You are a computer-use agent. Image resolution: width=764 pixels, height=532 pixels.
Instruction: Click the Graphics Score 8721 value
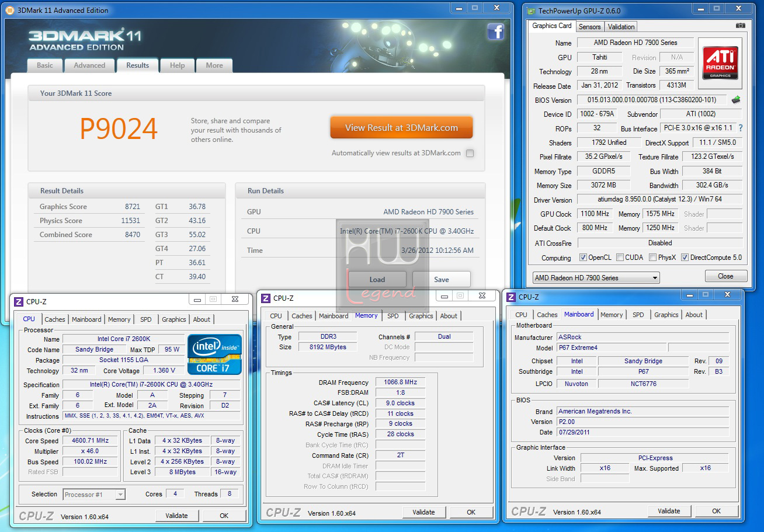pos(133,207)
